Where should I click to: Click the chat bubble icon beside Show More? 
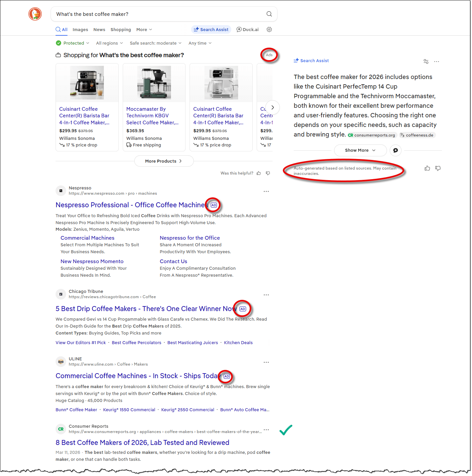[x=396, y=150]
